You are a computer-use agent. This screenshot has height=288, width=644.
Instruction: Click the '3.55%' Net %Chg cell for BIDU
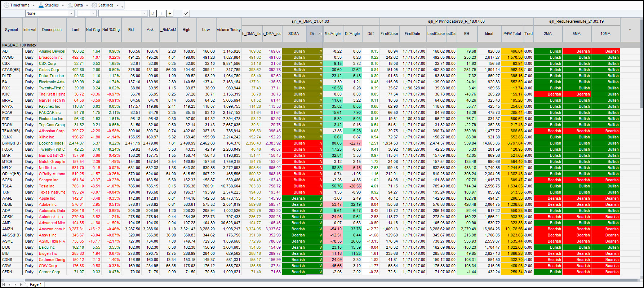click(x=111, y=247)
